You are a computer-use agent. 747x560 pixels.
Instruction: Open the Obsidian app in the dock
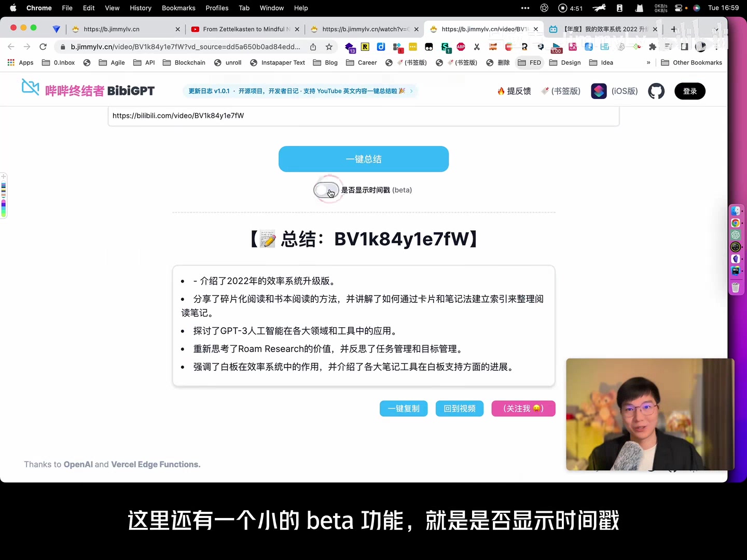click(735, 259)
